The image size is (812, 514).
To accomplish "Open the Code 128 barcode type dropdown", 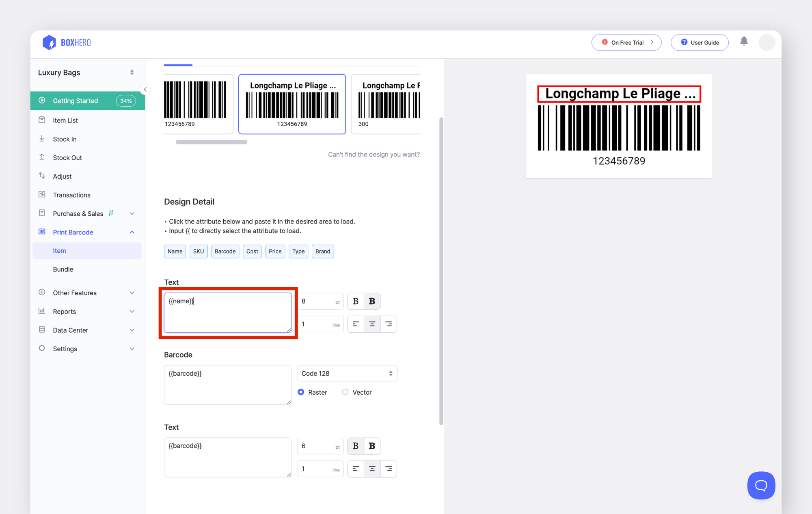I will tap(347, 373).
